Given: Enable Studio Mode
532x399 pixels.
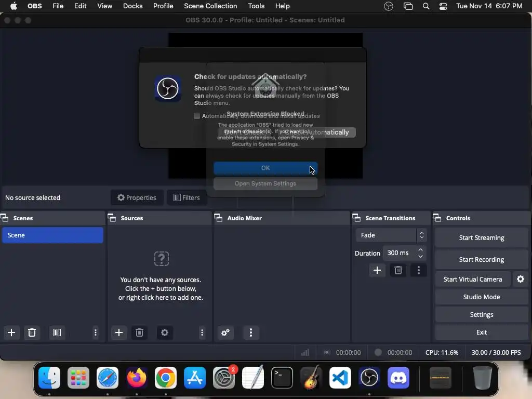Looking at the screenshot, I should coord(482,297).
